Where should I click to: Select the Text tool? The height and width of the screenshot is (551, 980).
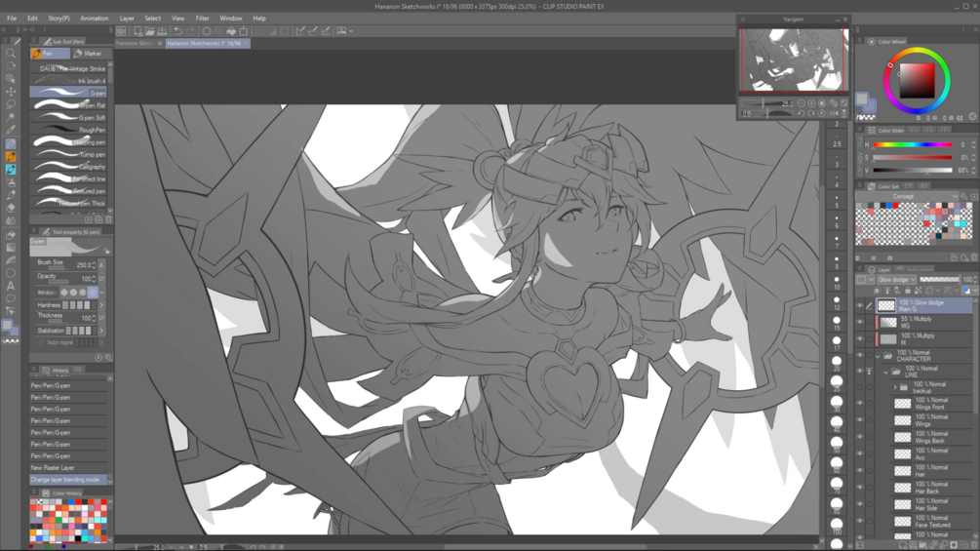coord(11,286)
